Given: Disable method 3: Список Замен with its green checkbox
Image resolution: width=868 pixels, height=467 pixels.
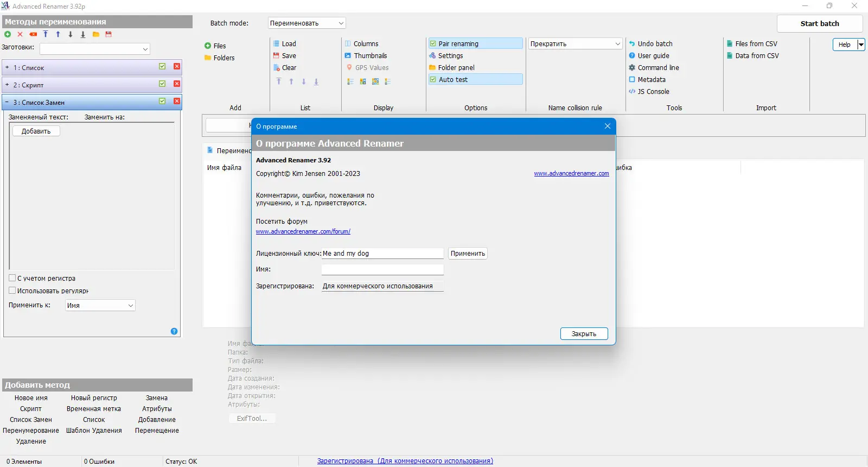Looking at the screenshot, I should click(x=162, y=101).
